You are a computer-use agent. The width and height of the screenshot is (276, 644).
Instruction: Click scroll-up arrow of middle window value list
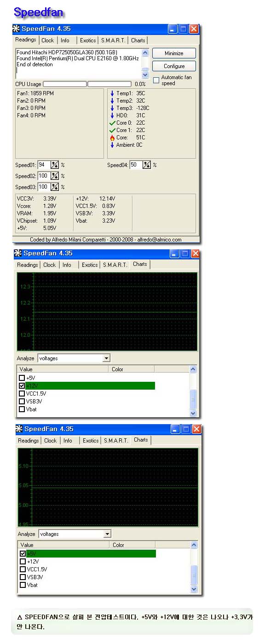coord(193,369)
